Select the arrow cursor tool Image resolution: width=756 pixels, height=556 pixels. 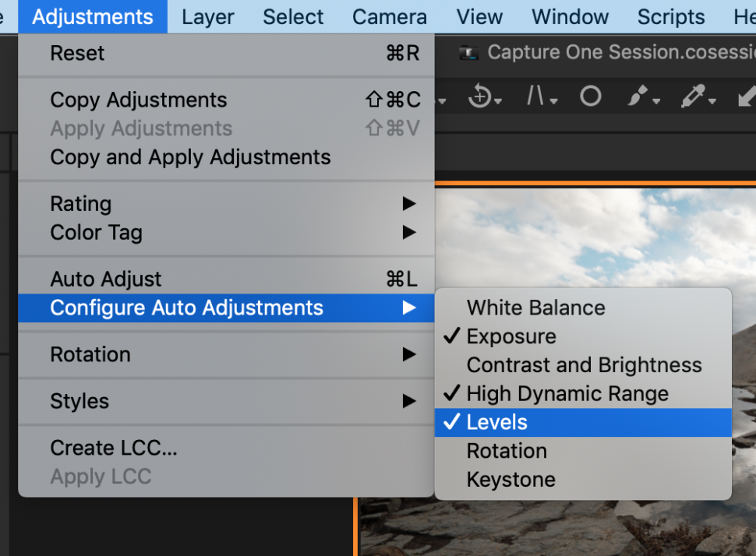coord(746,97)
